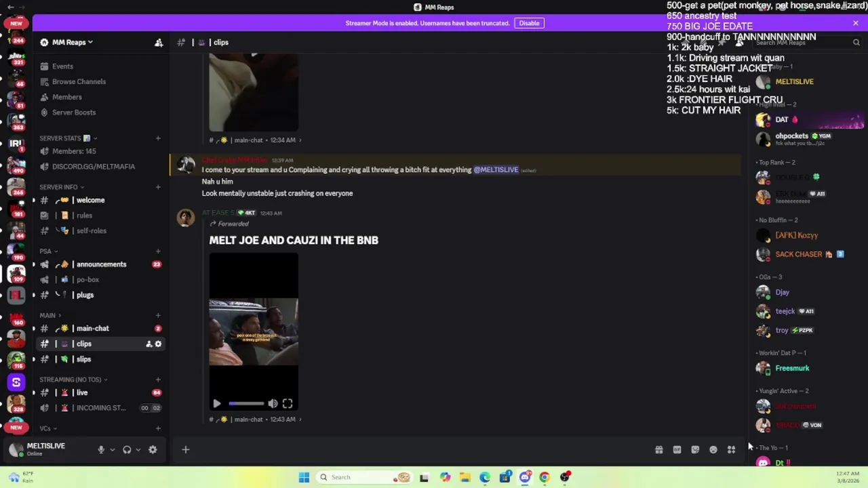
Task: Open the sticker picker icon
Action: 695,449
